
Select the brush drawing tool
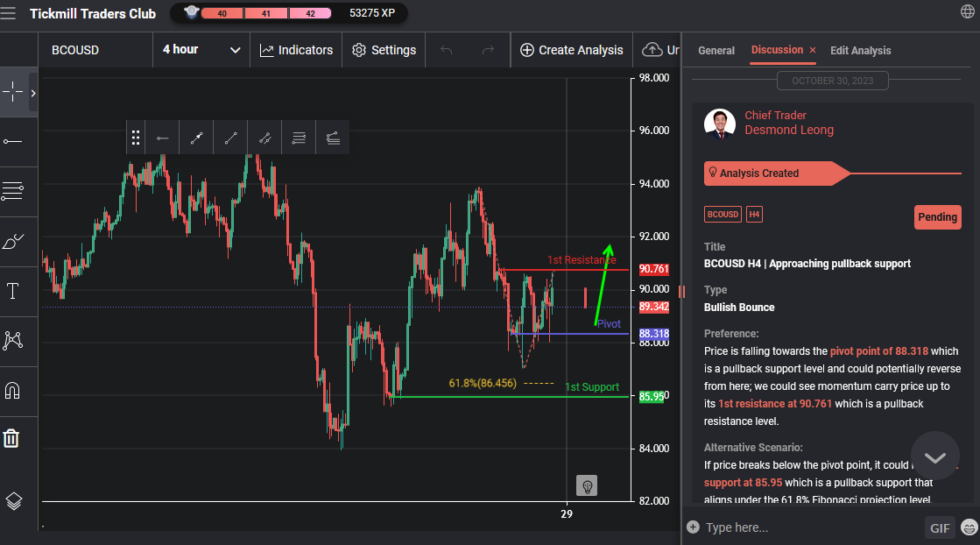pos(12,241)
